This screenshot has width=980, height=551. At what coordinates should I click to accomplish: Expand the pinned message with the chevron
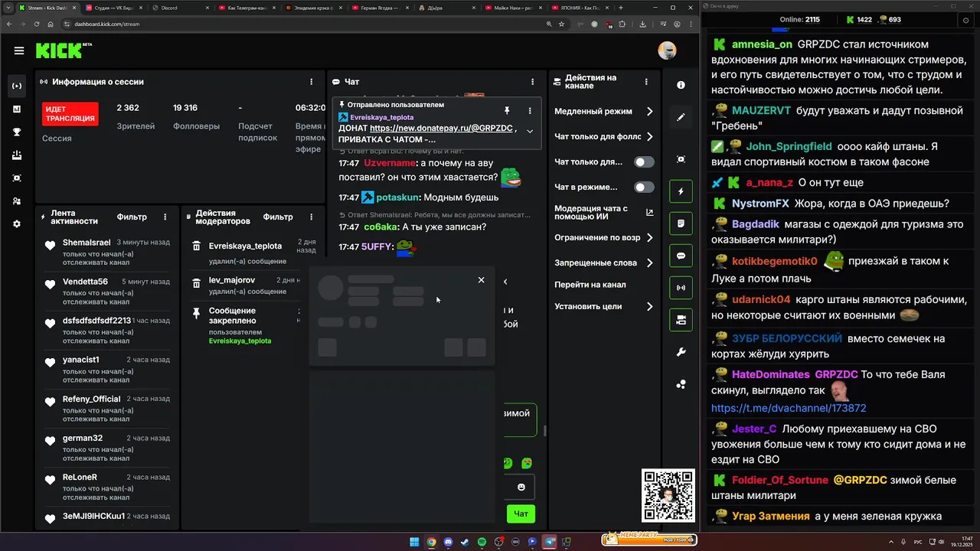pos(530,131)
